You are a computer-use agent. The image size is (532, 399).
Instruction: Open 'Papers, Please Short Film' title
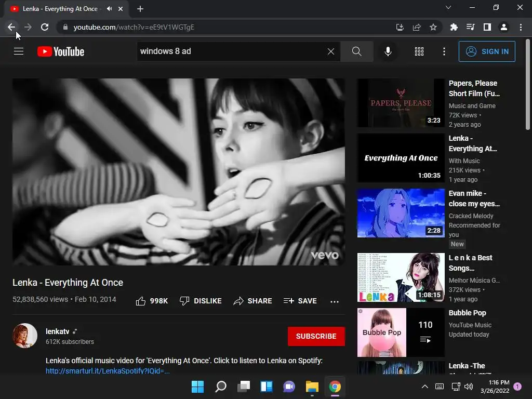474,88
